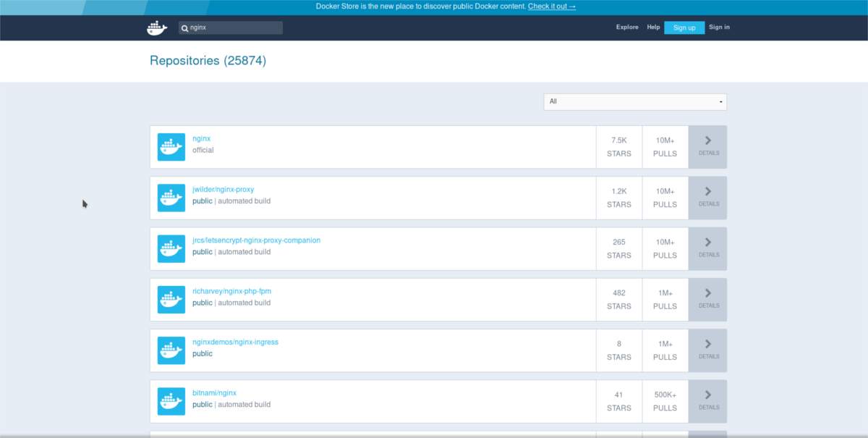
Task: Open the nginx repository link
Action: point(202,138)
